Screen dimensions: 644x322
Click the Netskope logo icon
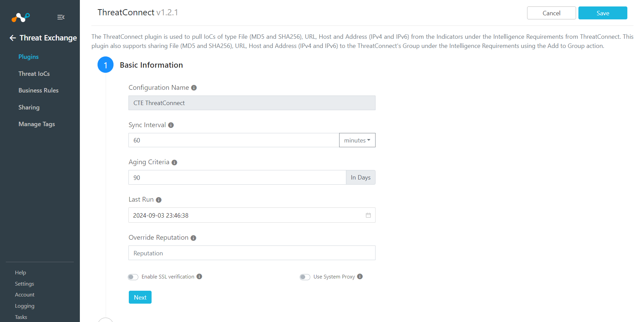[21, 17]
